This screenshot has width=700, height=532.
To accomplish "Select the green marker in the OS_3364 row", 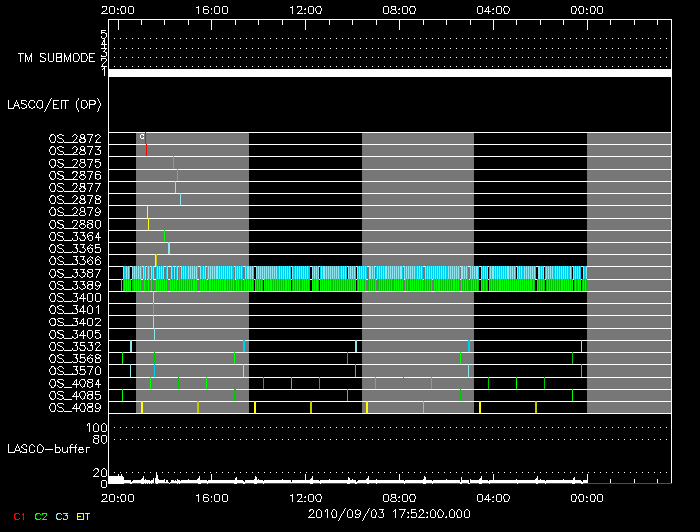I will tap(164, 236).
